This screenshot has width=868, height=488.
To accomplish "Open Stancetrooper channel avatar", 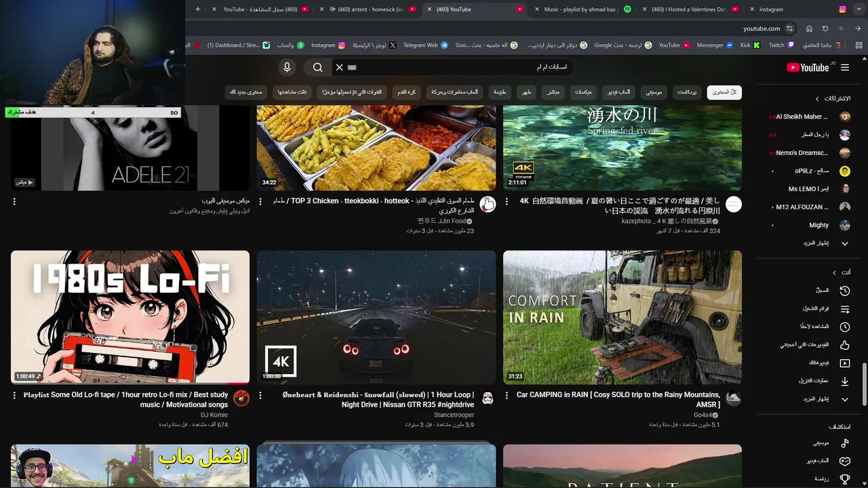I will (x=488, y=398).
